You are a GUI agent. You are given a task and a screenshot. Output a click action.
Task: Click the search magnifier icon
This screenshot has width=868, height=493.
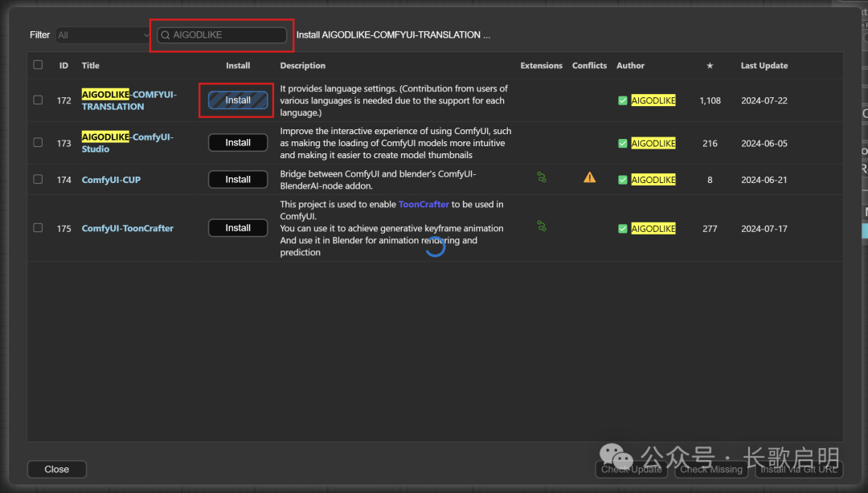click(165, 35)
